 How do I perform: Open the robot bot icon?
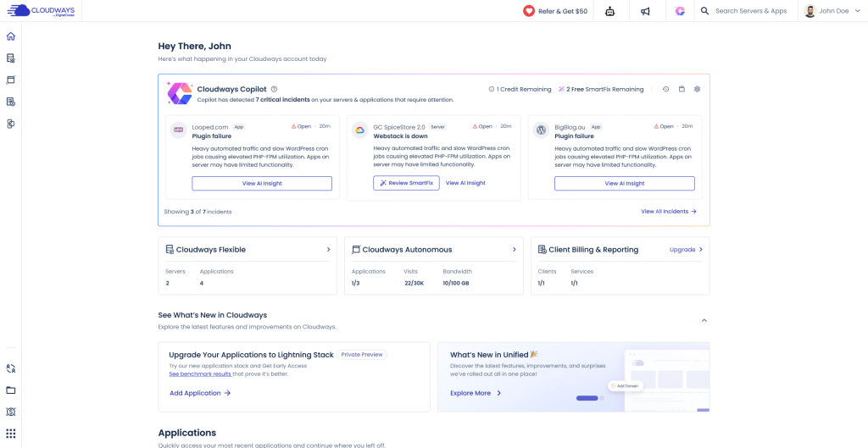(x=610, y=11)
